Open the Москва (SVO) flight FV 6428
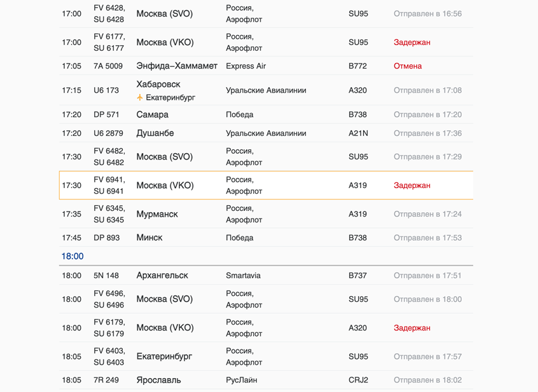The height and width of the screenshot is (392, 538). pos(266,14)
